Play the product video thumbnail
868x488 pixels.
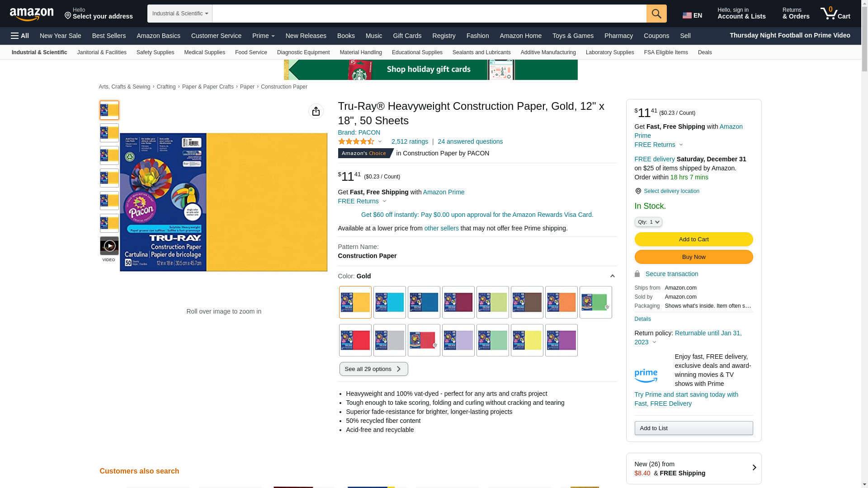point(109,246)
